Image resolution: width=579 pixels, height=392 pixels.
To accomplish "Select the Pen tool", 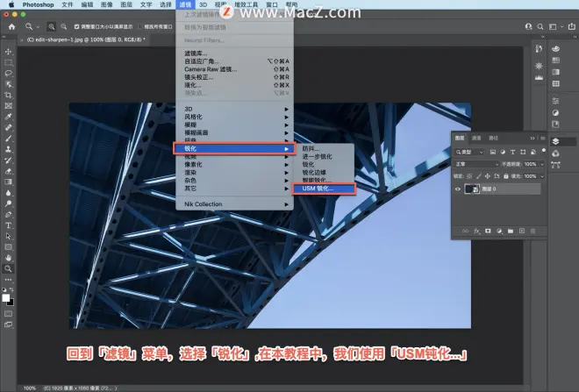I will pos(8,215).
